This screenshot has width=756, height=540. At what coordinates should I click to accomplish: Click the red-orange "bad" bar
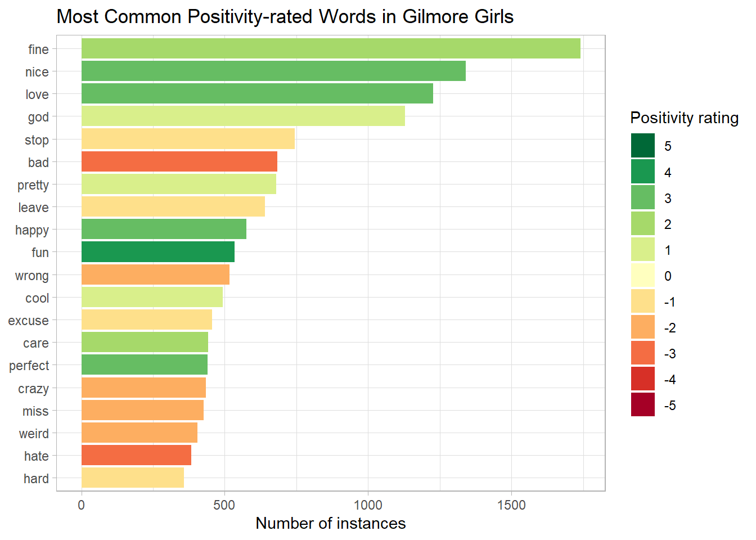coord(179,161)
